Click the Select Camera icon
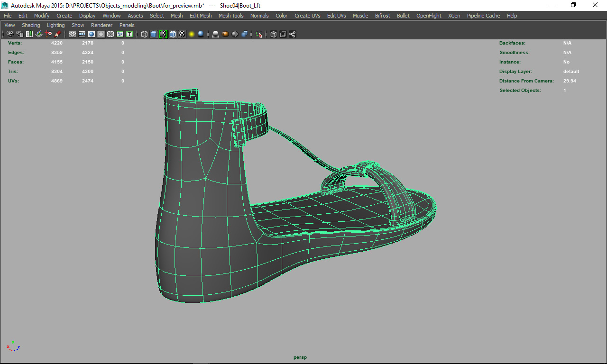Viewport: 607px width, 364px height. pos(10,34)
